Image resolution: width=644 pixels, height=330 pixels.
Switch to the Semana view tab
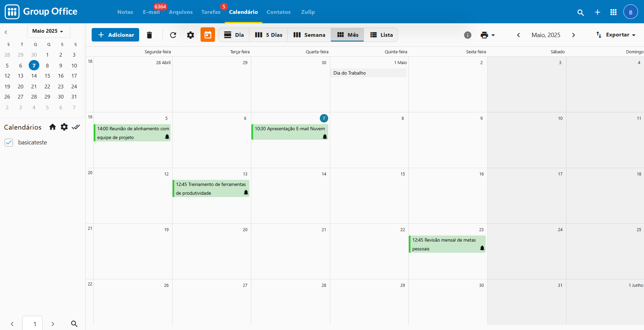click(309, 35)
